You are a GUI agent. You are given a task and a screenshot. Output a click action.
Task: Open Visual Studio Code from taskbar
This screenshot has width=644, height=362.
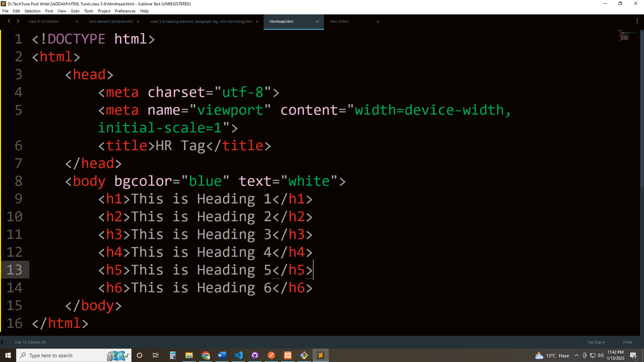(238, 355)
